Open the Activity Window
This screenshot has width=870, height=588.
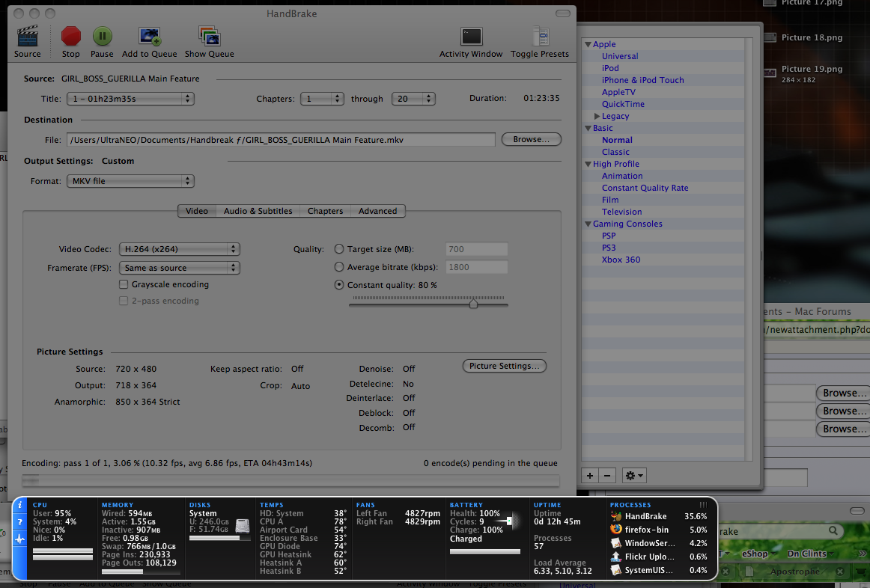[471, 37]
